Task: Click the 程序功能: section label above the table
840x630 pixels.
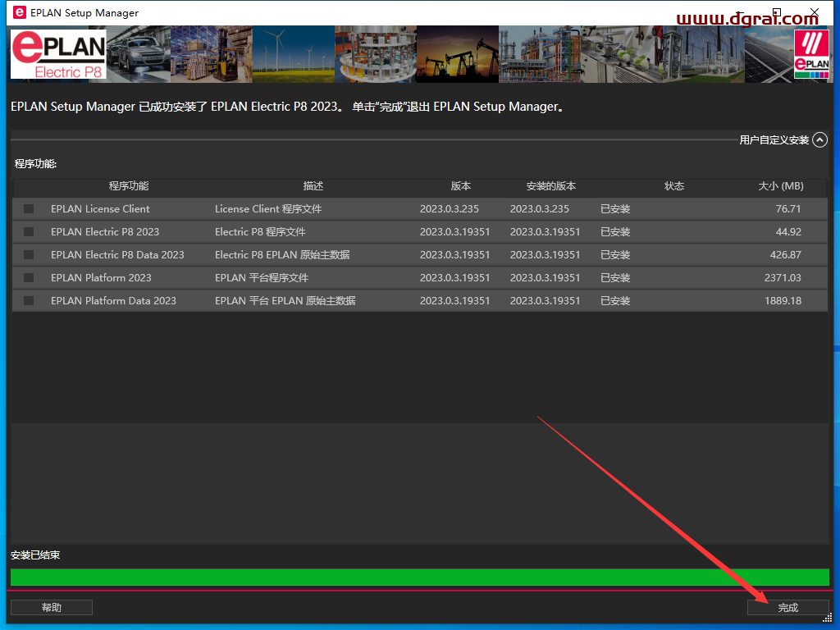Action: tap(35, 164)
